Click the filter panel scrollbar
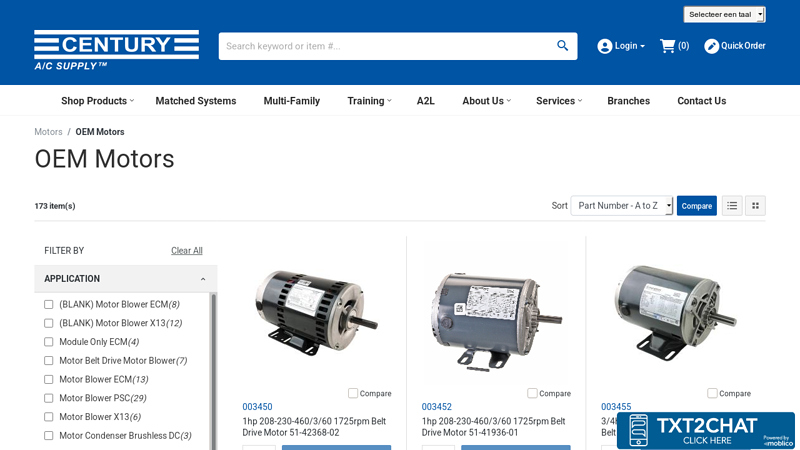Viewport: 800px width, 450px height. tap(214, 371)
